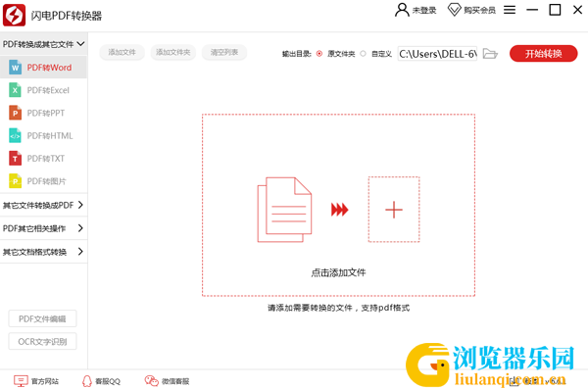
Task: Collapse the PDF转换成其它文件 section
Action: tap(43, 44)
